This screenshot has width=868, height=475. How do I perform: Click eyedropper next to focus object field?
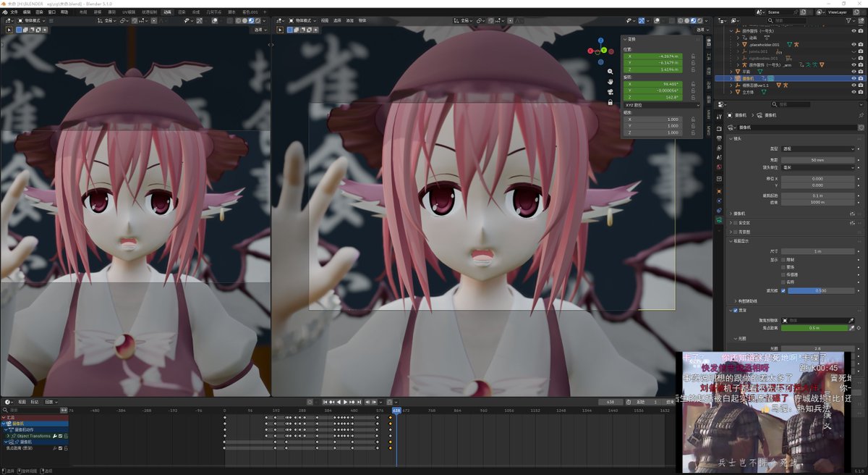[x=851, y=320]
